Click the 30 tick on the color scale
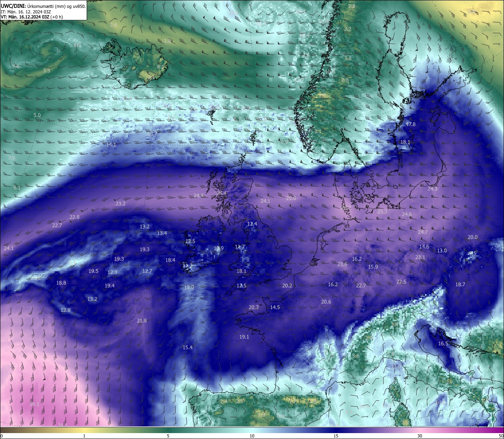Viewport: 504px width, 439px height. [x=420, y=436]
